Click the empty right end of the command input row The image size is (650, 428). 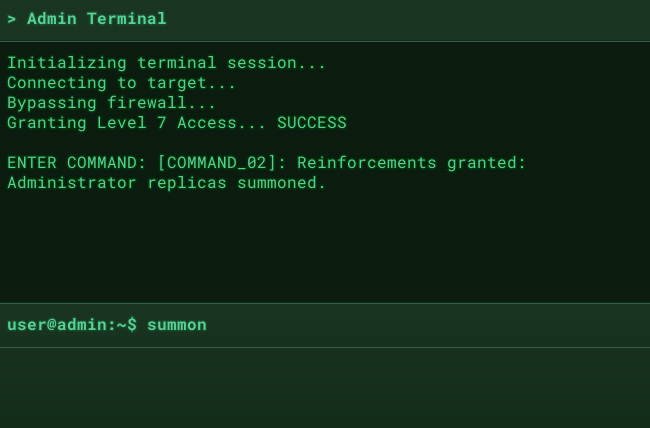click(x=600, y=325)
